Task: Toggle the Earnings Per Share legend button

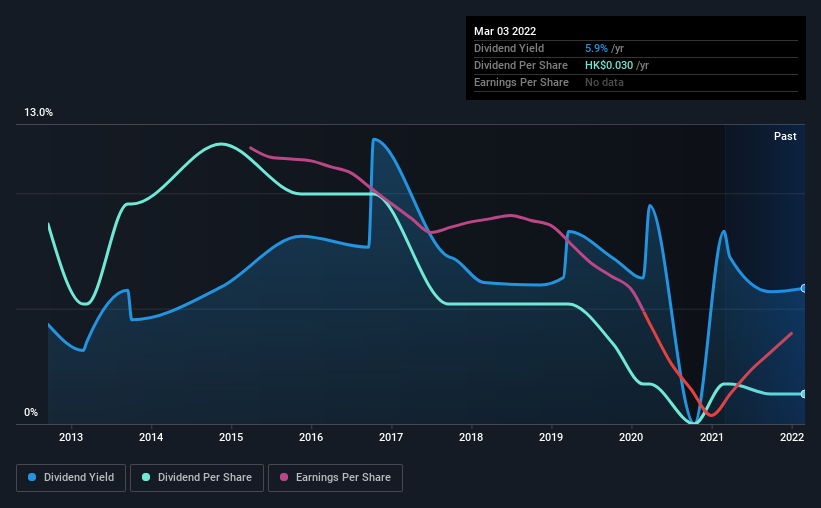Action: tap(336, 478)
